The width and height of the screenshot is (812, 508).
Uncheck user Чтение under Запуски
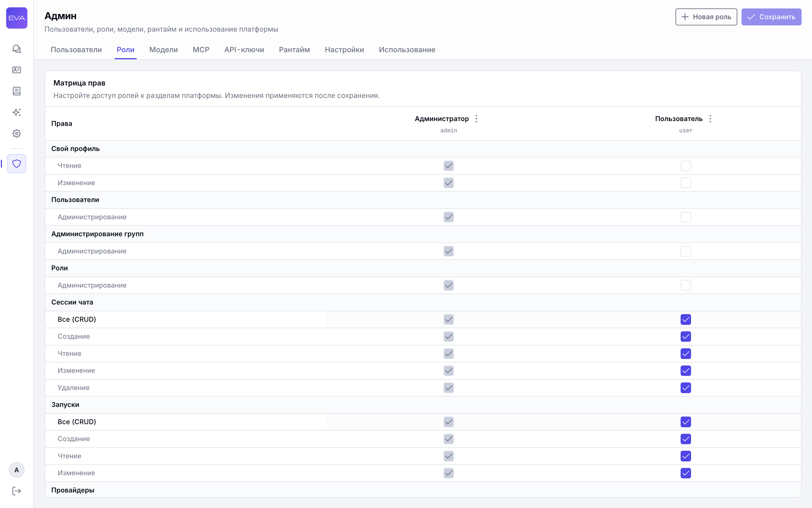pyautogui.click(x=685, y=456)
